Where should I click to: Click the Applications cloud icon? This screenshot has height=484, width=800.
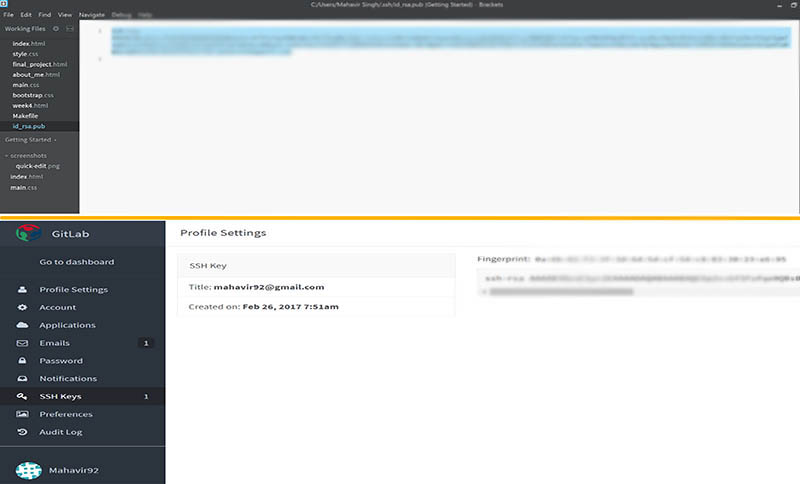click(x=22, y=325)
